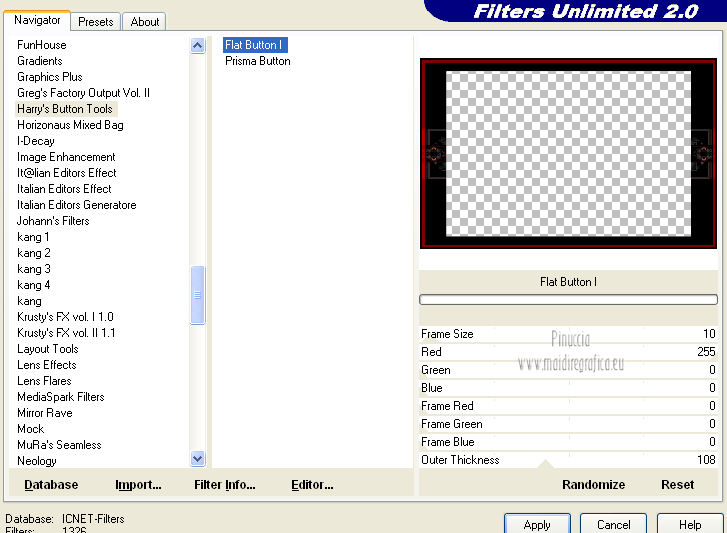The height and width of the screenshot is (533, 727).
Task: Adjust the Green value slider
Action: click(x=568, y=370)
